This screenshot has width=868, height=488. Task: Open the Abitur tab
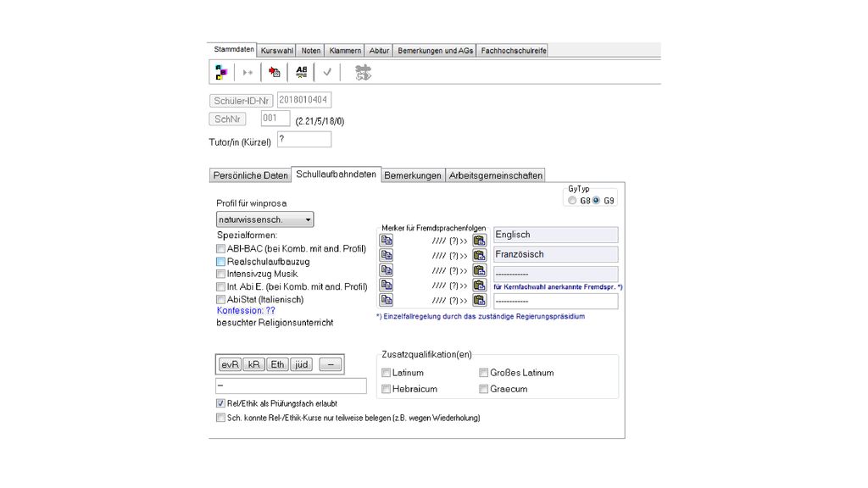pos(379,50)
